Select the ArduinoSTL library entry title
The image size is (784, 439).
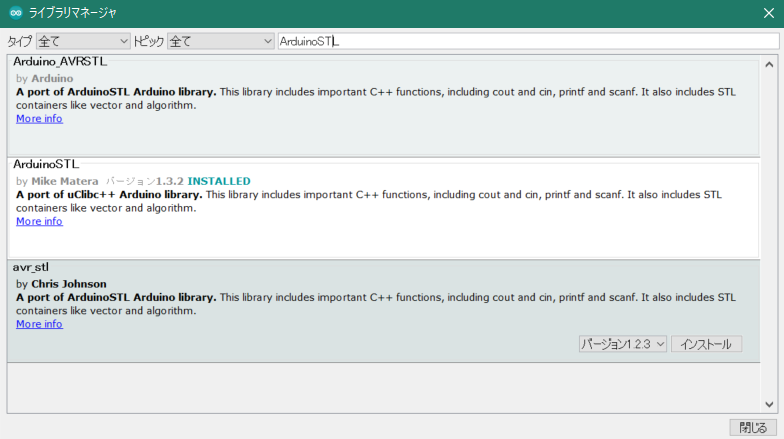point(46,164)
